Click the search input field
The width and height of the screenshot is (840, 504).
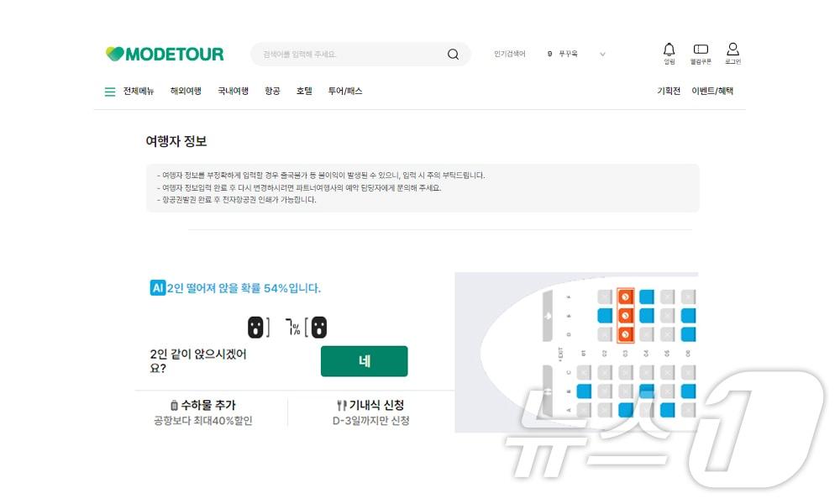point(349,55)
